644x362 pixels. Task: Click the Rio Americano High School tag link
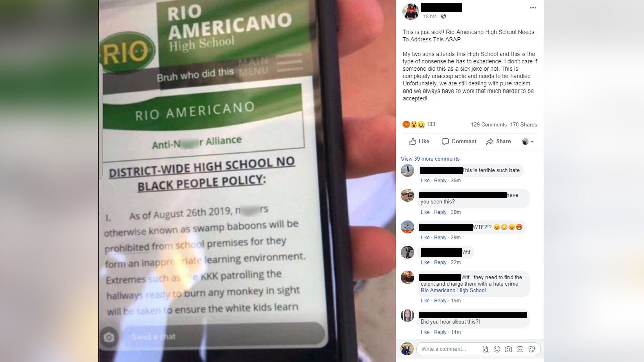pyautogui.click(x=453, y=290)
